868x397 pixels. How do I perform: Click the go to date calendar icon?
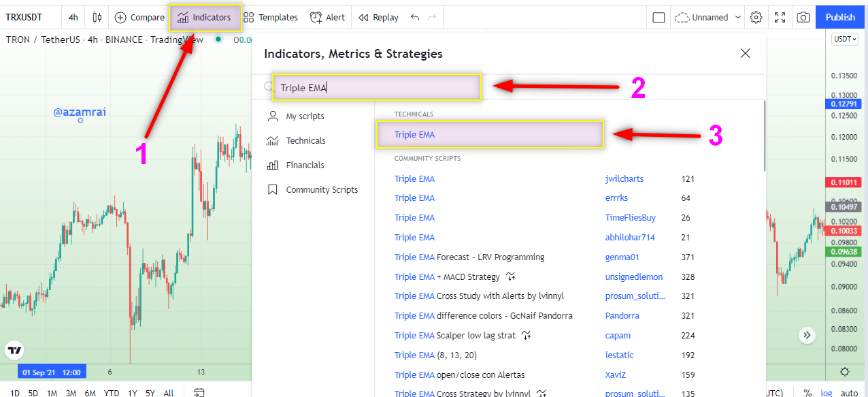pyautogui.click(x=199, y=393)
